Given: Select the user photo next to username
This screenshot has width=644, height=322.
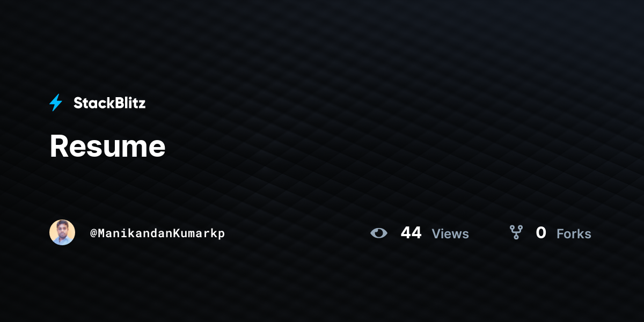Looking at the screenshot, I should pyautogui.click(x=62, y=232).
